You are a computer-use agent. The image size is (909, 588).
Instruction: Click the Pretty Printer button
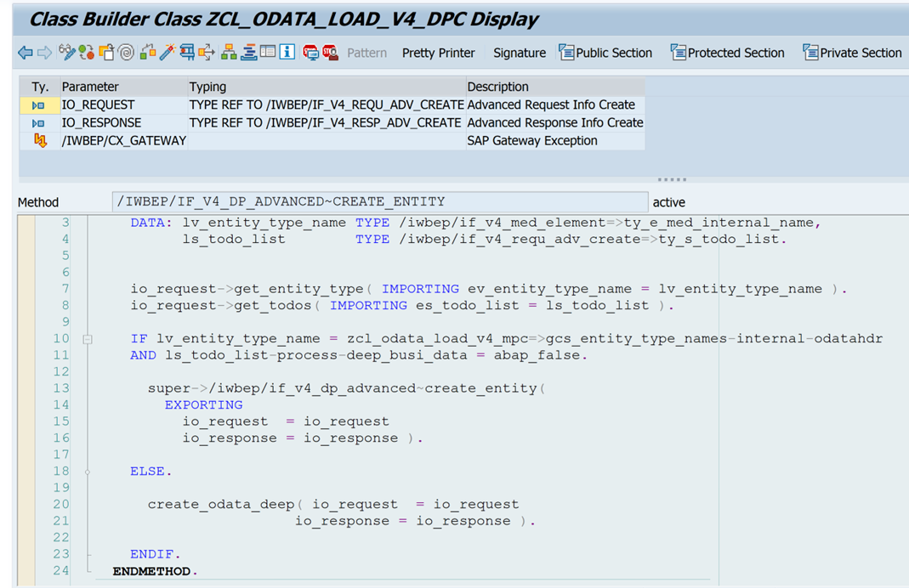438,53
